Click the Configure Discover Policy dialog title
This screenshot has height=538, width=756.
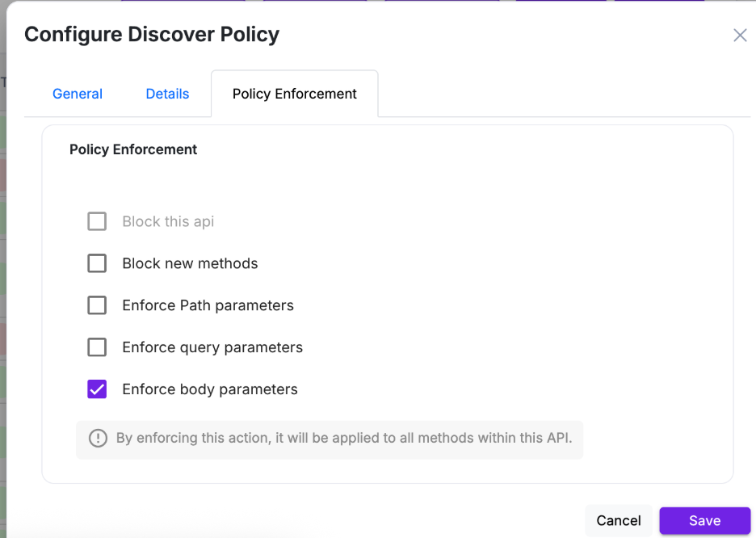click(152, 35)
